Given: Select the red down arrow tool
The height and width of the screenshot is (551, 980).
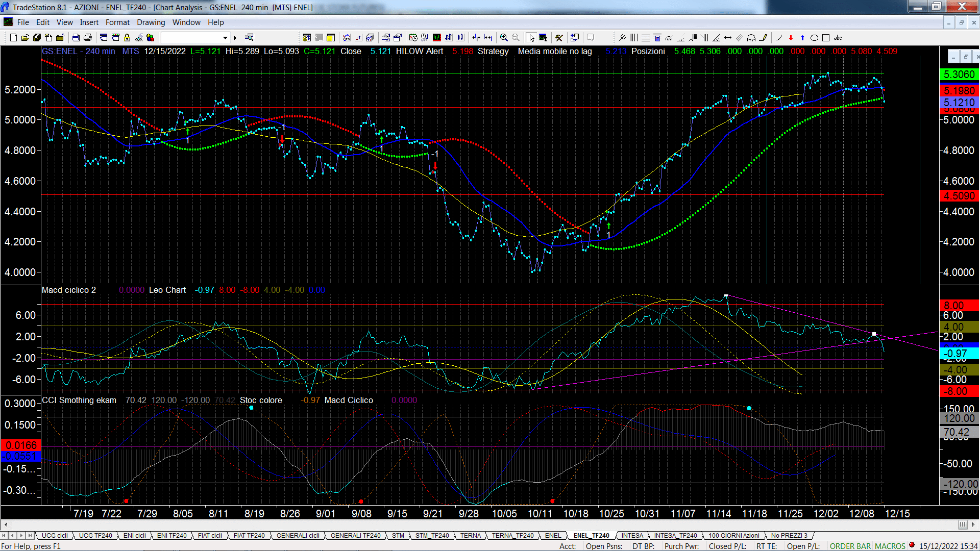Looking at the screenshot, I should click(791, 38).
